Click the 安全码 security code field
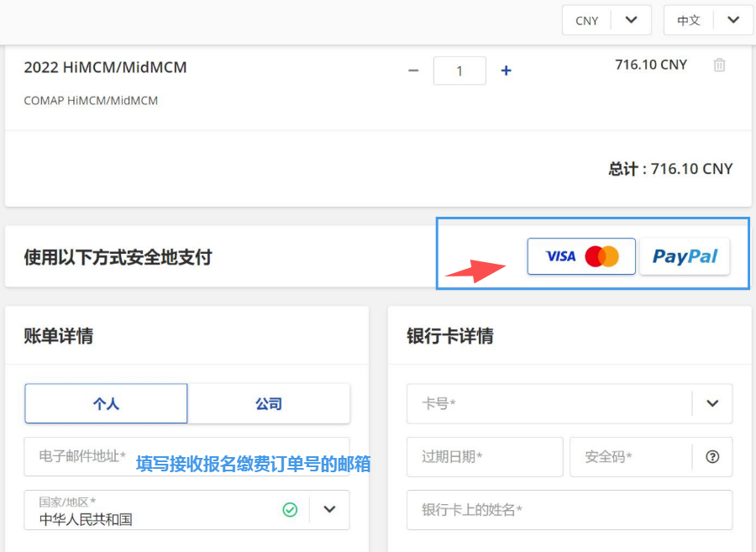 coord(651,456)
